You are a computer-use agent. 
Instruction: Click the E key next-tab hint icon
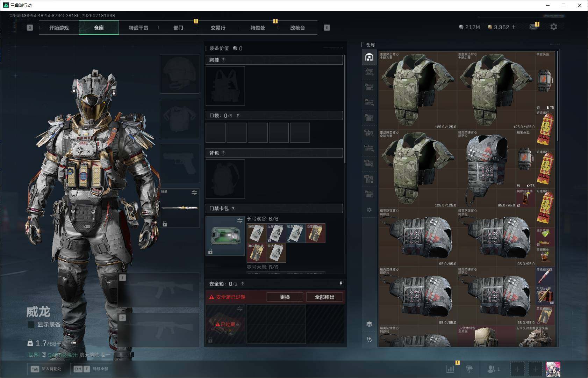pos(327,28)
